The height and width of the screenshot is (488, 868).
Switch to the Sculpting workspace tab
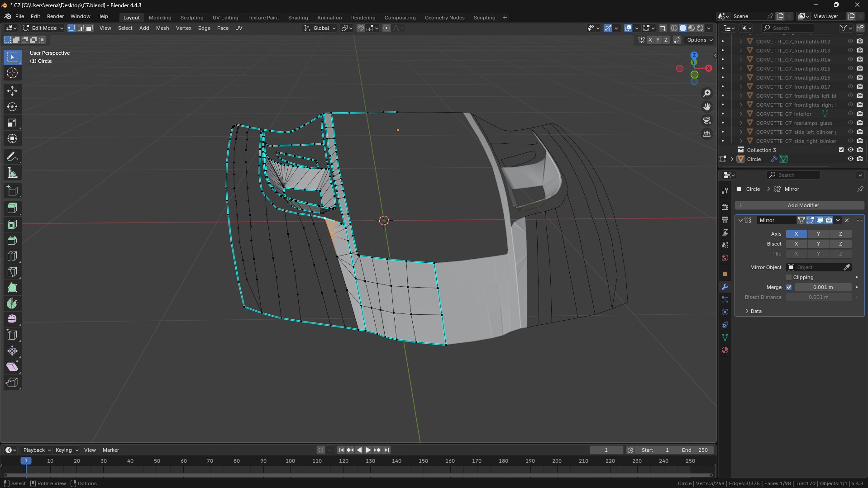[x=192, y=18]
